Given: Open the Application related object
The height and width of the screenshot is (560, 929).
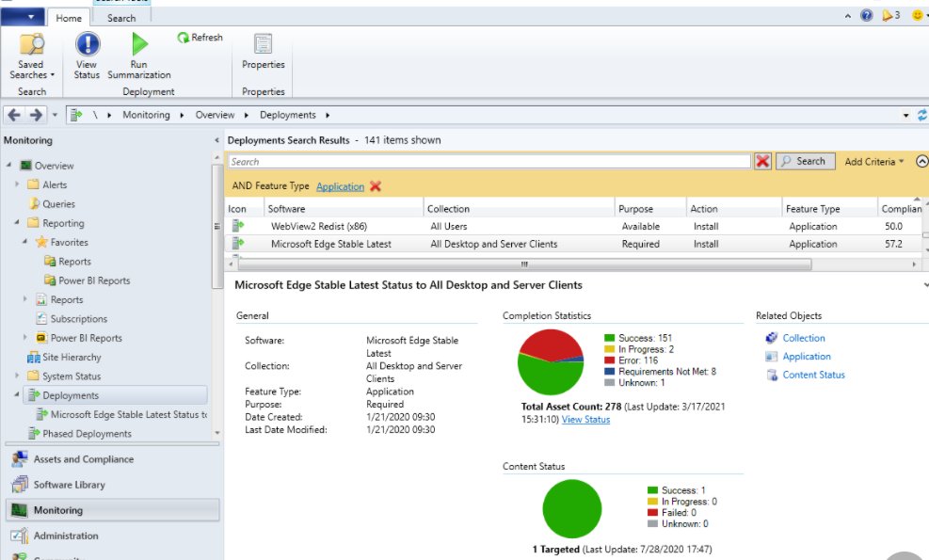Looking at the screenshot, I should pyautogui.click(x=807, y=356).
